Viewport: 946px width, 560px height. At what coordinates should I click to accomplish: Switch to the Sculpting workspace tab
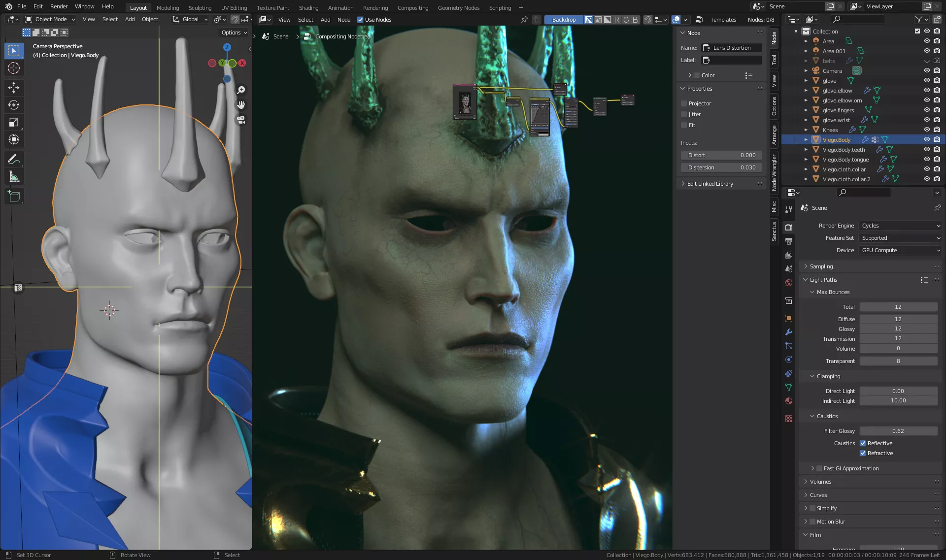click(200, 7)
